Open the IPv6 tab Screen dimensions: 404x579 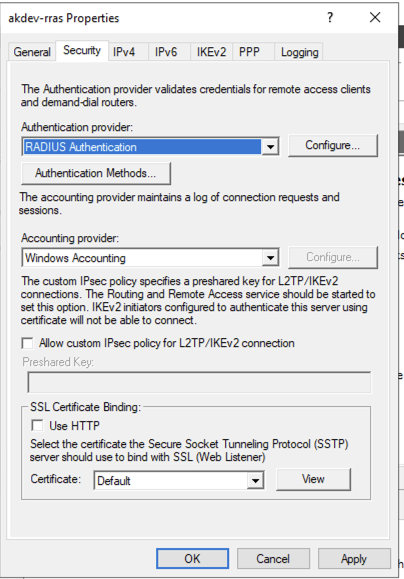click(x=166, y=52)
